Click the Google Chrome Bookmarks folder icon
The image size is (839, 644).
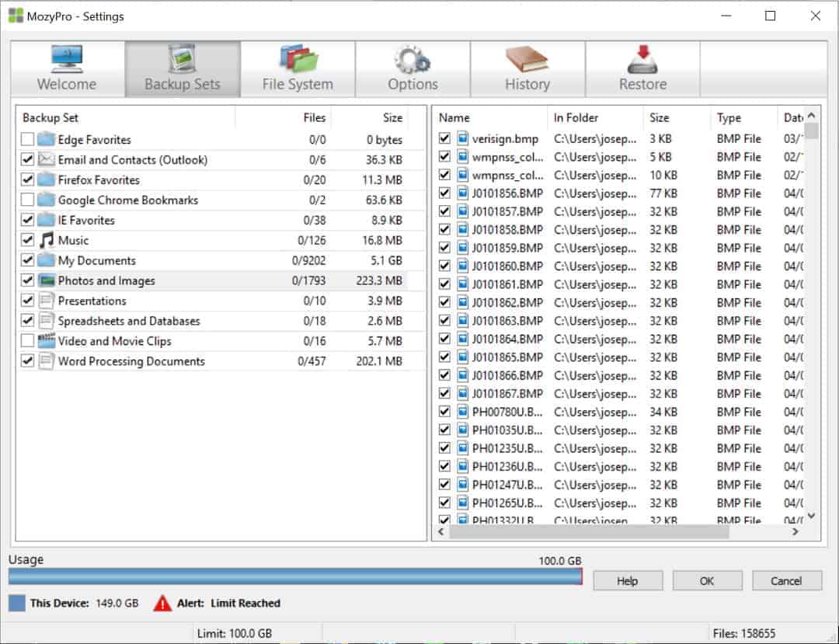tap(47, 200)
